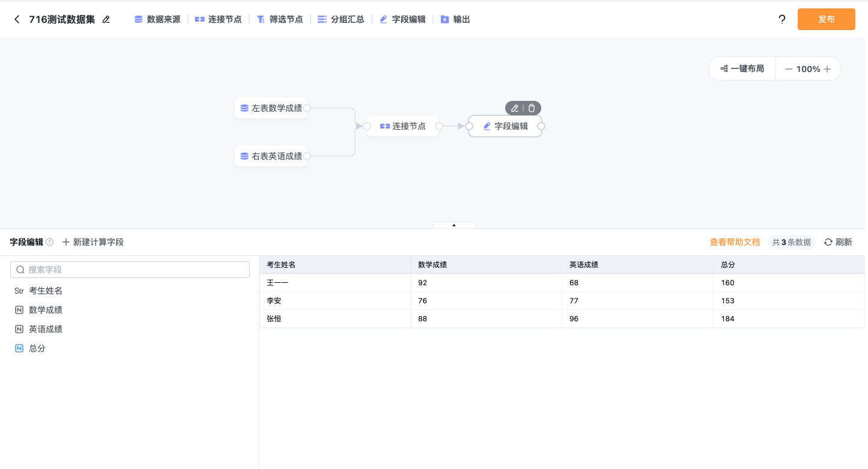The width and height of the screenshot is (868, 469).
Task: Apply 一键布局 auto layout
Action: [742, 68]
